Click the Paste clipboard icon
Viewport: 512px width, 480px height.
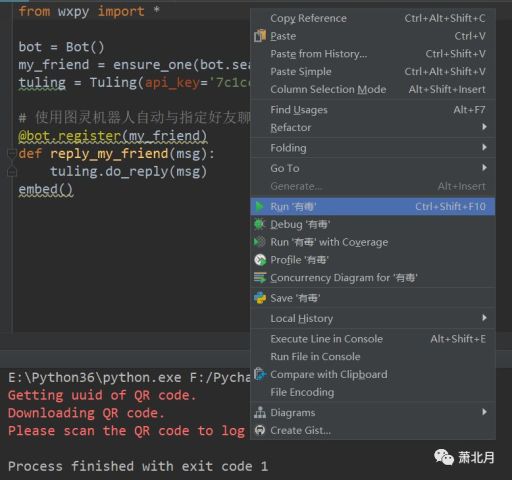click(260, 36)
